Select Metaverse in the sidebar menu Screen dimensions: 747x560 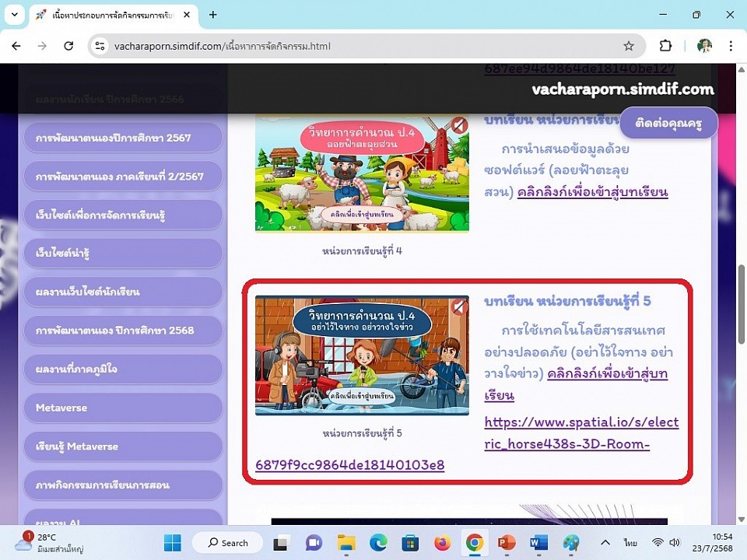point(123,408)
